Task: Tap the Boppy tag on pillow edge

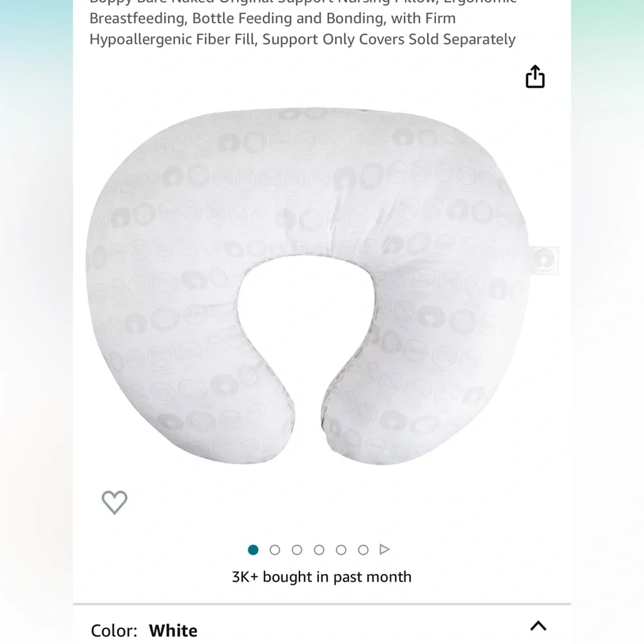Action: tap(545, 260)
